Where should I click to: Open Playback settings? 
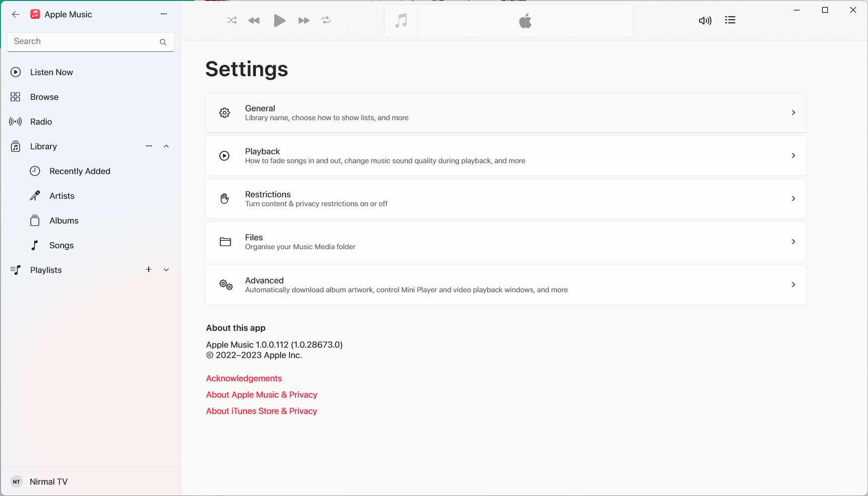tap(505, 156)
